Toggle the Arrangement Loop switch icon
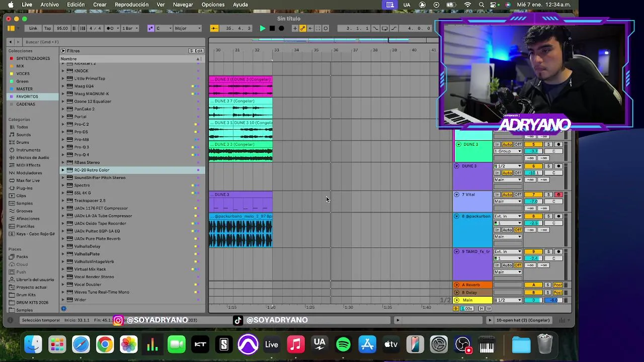 384,28
